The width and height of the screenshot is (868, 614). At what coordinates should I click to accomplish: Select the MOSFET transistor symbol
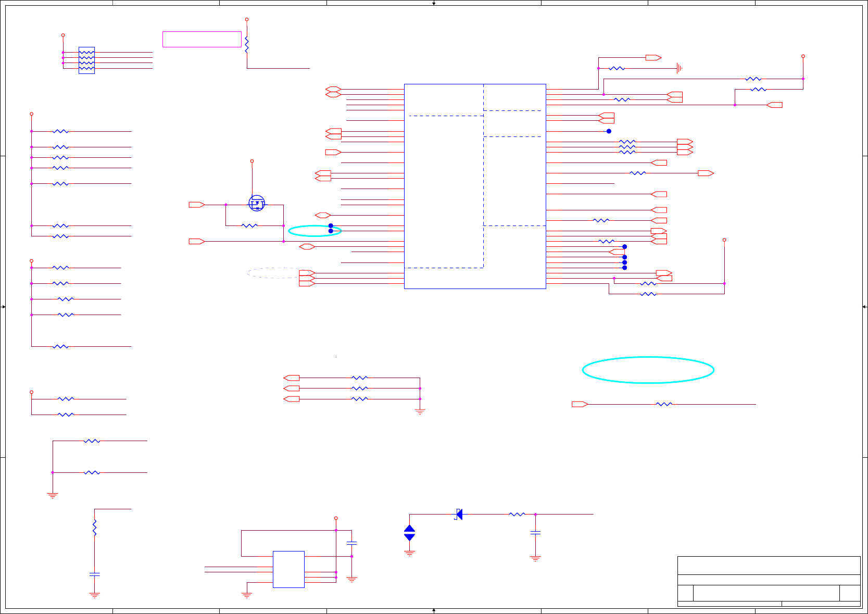(257, 203)
